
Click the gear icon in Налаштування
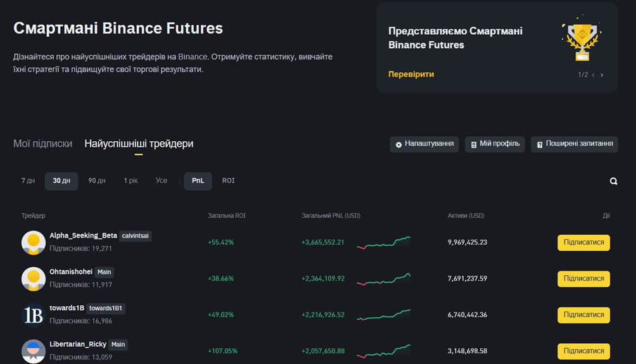click(398, 144)
